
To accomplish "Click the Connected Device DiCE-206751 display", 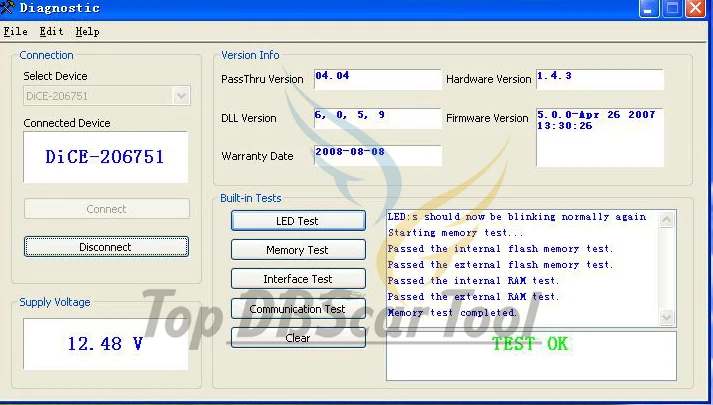I will [x=105, y=157].
